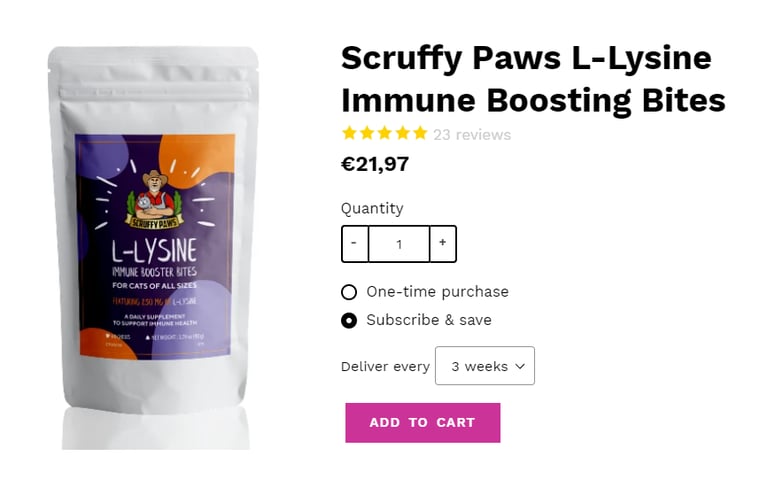Select the Subscribe & save radio button
The width and height of the screenshot is (768, 495).
349,321
